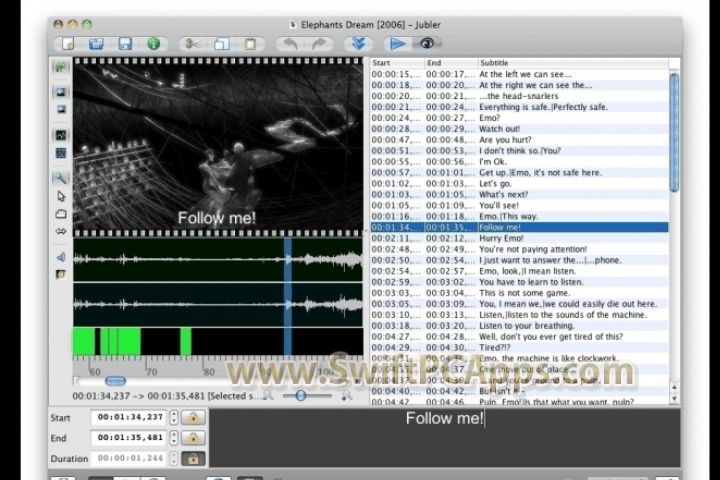This screenshot has height=480, width=720.
Task: Select subtitle row "What's next?"
Action: tap(519, 194)
